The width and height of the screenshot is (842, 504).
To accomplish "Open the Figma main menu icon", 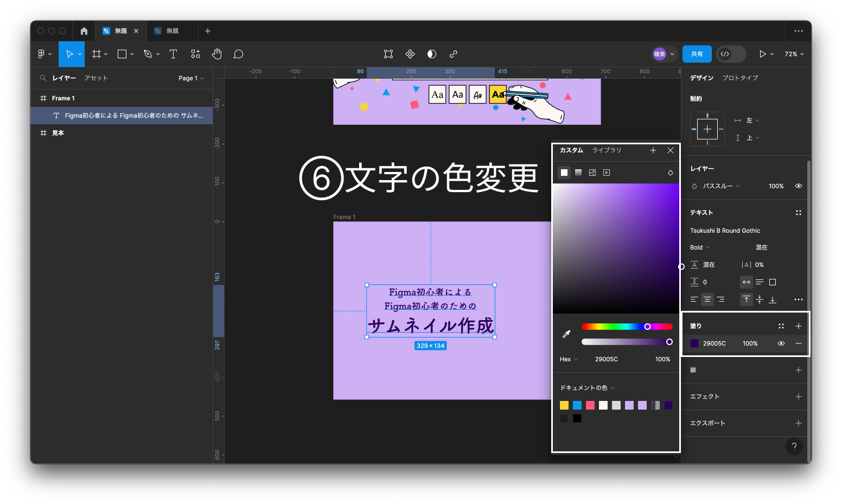I will 41,54.
